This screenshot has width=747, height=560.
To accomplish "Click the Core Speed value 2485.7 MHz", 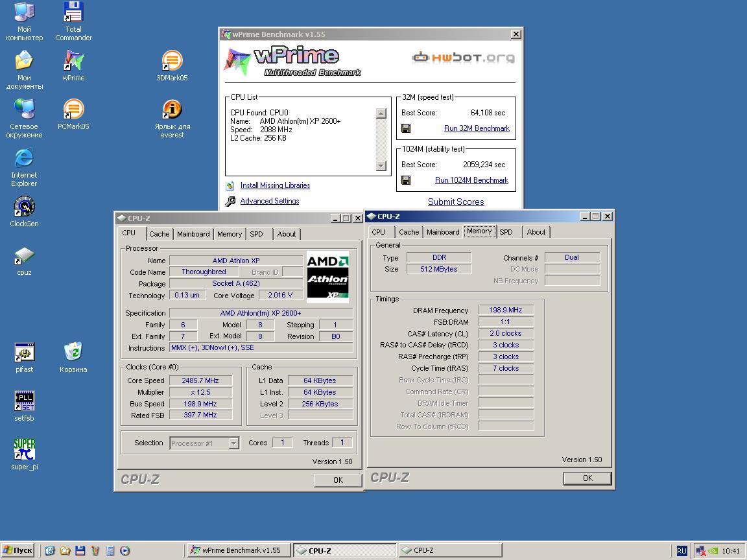I will (200, 381).
